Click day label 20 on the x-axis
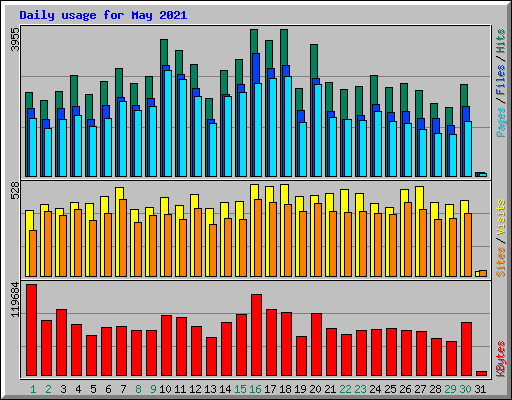This screenshot has width=512, height=400. tap(315, 389)
